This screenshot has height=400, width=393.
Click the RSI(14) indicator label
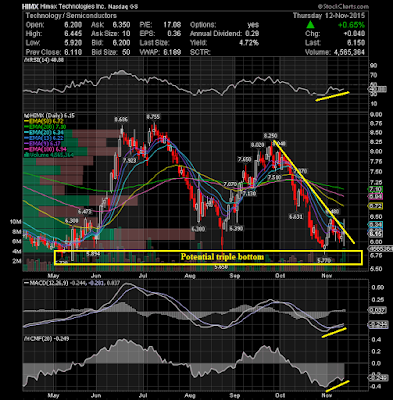point(43,60)
